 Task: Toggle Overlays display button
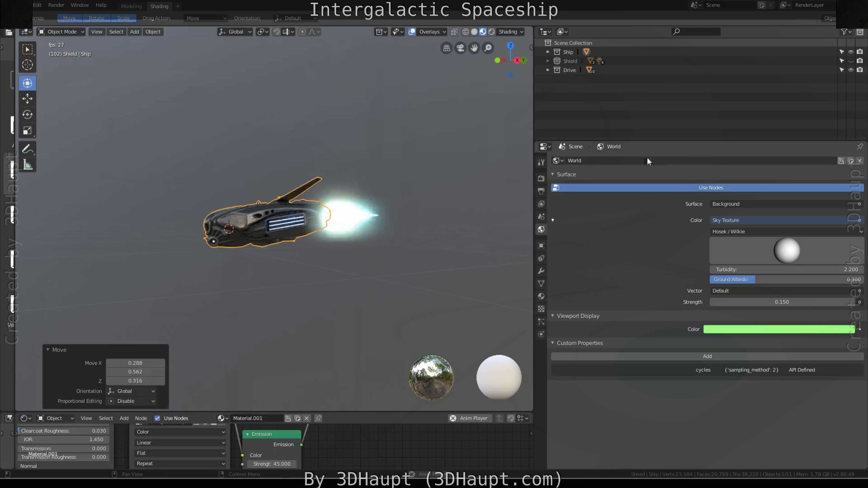coord(412,32)
